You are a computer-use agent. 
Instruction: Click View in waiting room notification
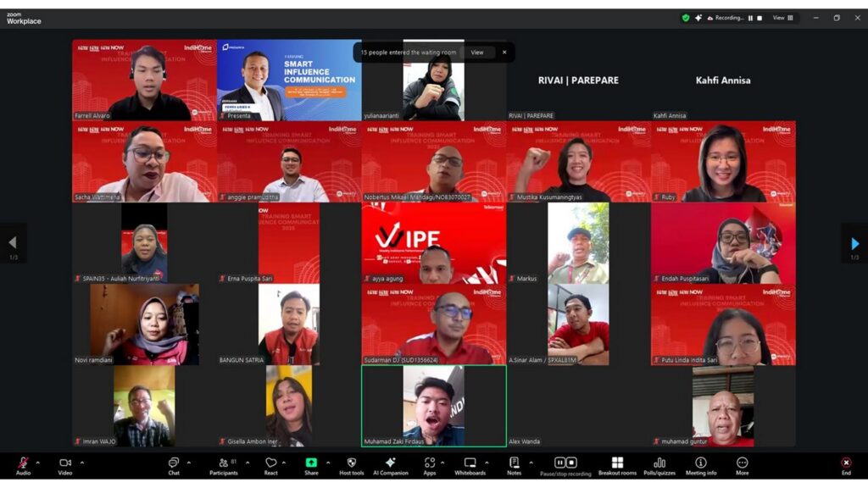pyautogui.click(x=477, y=53)
